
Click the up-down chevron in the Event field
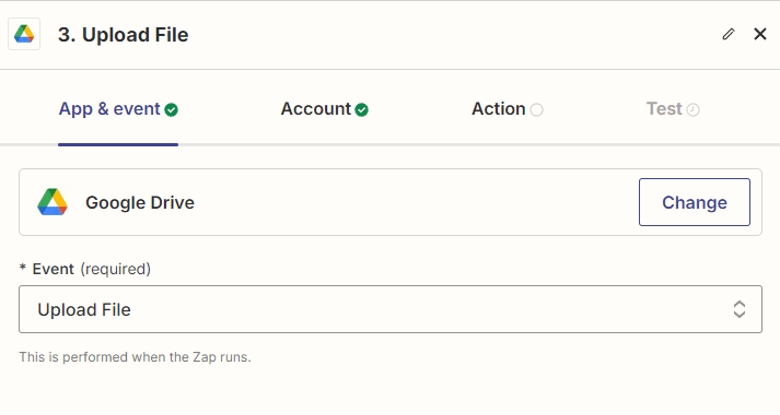(739, 310)
